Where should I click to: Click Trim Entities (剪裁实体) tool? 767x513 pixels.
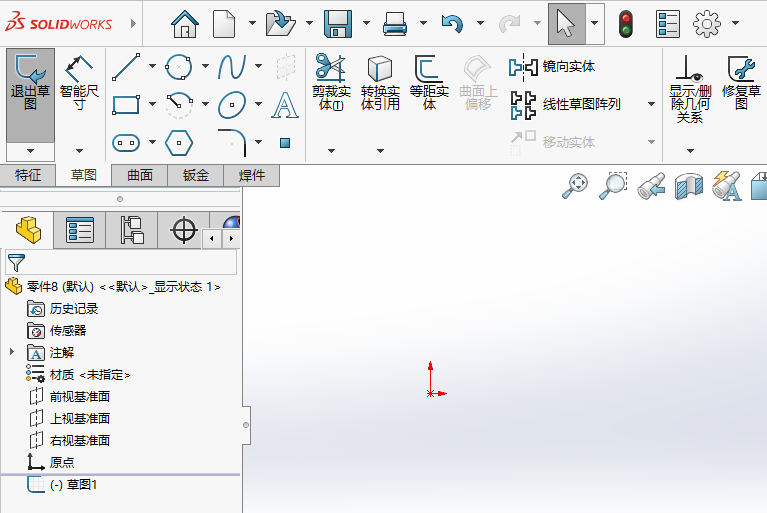click(x=331, y=82)
